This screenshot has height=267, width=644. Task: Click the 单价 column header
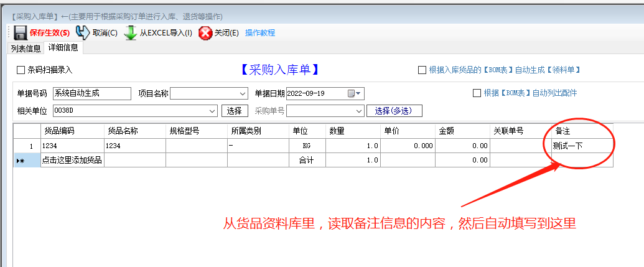[x=408, y=131]
